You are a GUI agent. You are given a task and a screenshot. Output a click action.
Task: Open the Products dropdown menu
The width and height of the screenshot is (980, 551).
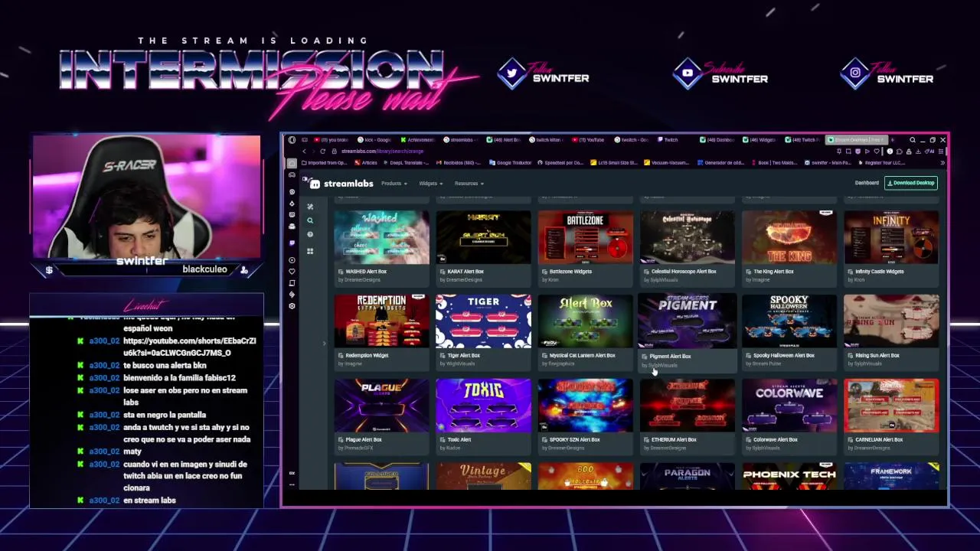coord(394,184)
